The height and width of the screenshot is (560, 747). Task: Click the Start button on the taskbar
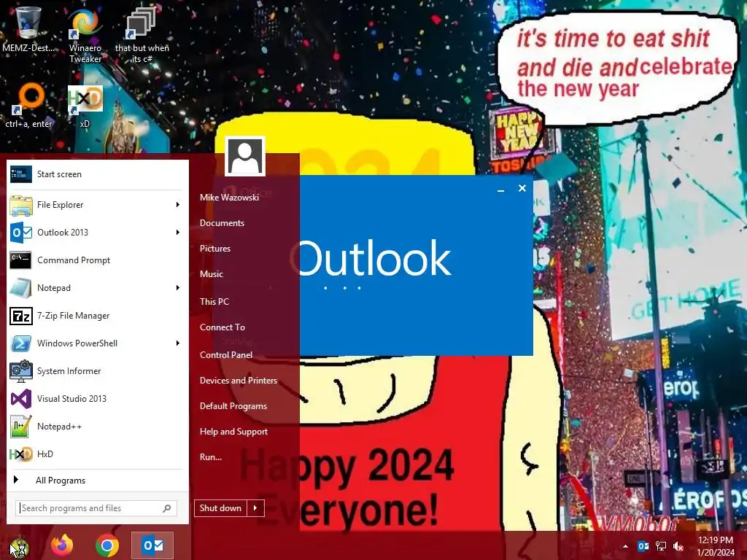(x=19, y=547)
